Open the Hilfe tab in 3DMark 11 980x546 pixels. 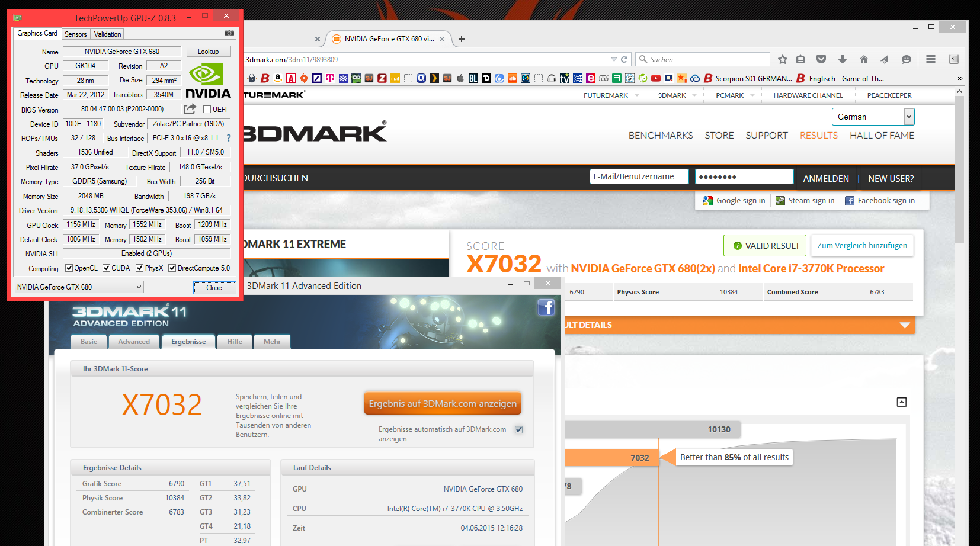235,342
